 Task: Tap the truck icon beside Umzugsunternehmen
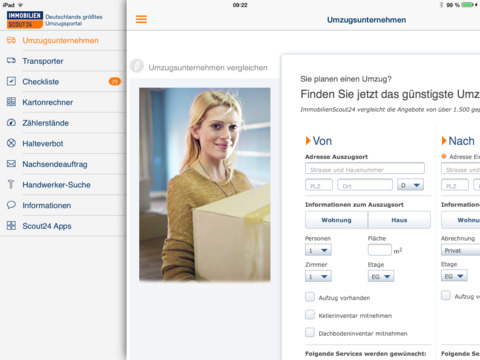click(x=11, y=40)
